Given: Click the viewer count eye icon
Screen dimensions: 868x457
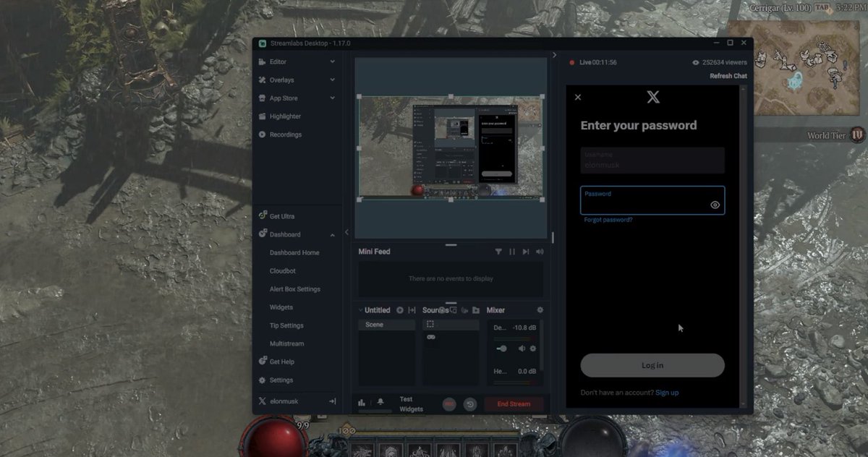Looking at the screenshot, I should (696, 63).
